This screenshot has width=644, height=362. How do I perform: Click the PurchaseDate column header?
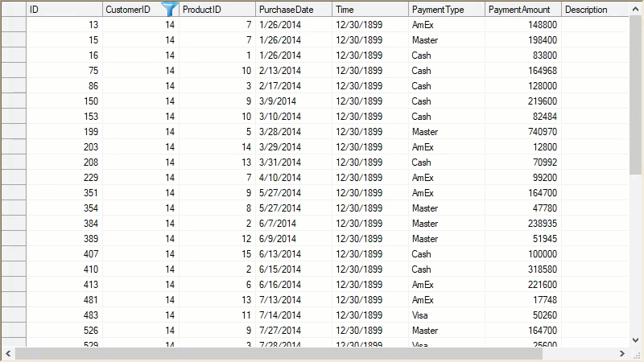click(294, 10)
